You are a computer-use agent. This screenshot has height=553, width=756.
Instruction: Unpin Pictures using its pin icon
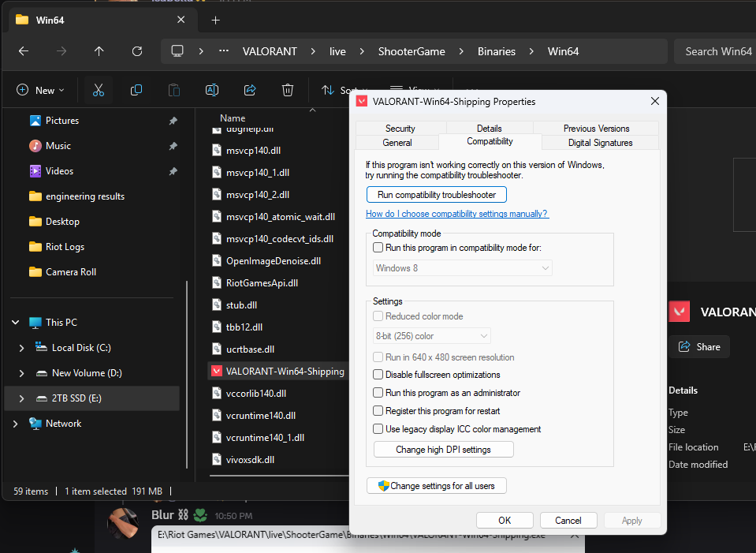(x=173, y=121)
